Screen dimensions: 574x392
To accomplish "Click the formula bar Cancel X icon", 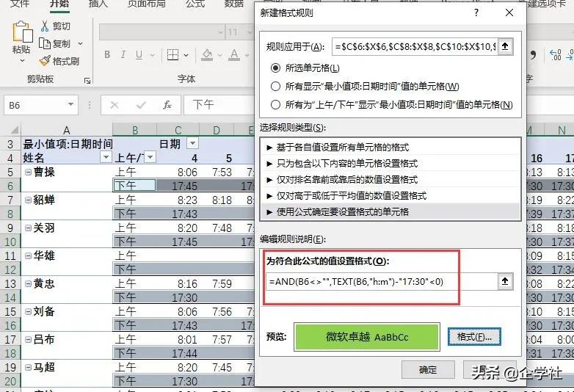I will coord(115,106).
